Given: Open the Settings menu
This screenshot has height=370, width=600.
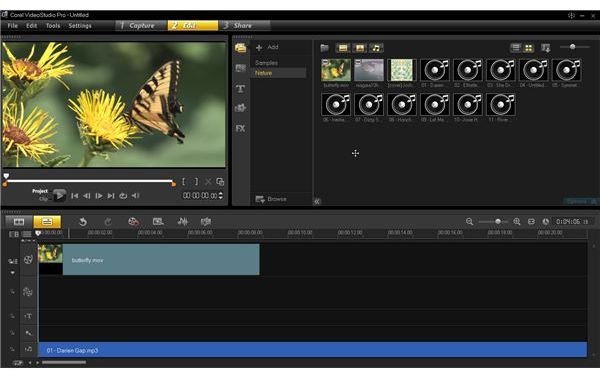Looking at the screenshot, I should pos(80,26).
